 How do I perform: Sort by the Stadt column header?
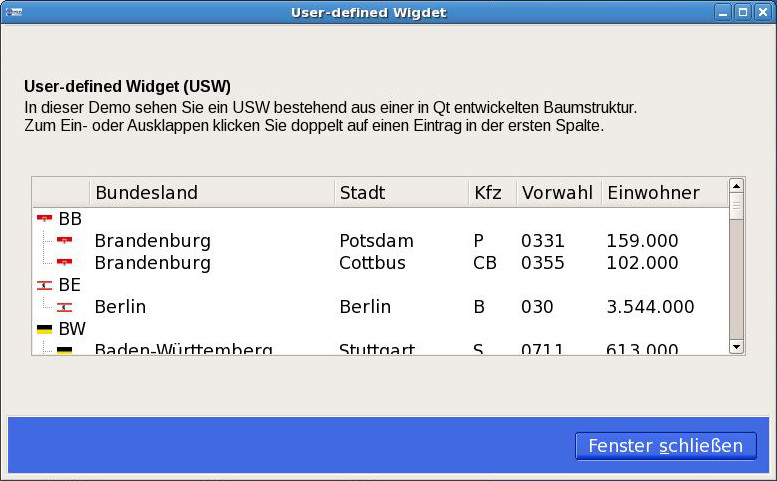(401, 193)
